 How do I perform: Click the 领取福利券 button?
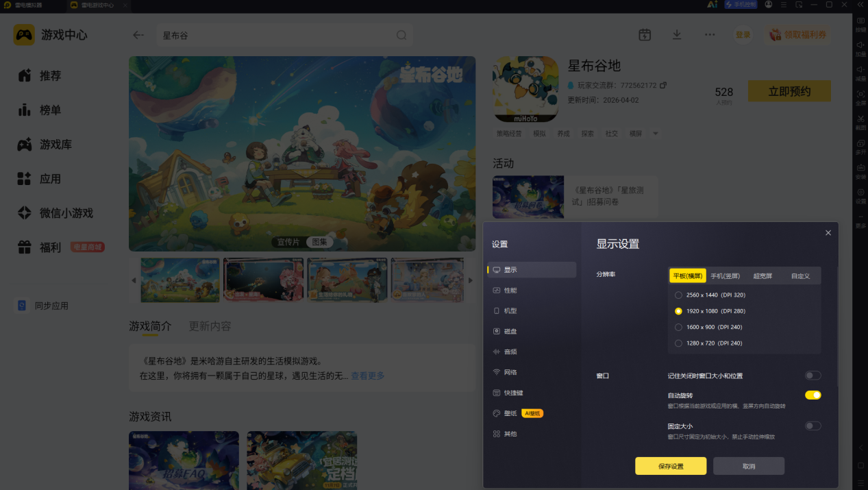pos(797,35)
